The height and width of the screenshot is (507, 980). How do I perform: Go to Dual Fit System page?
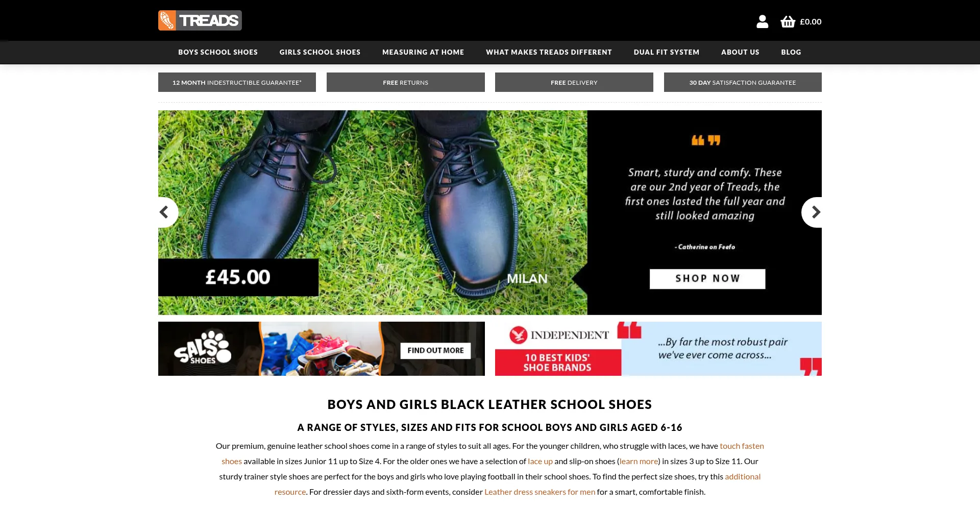[667, 52]
